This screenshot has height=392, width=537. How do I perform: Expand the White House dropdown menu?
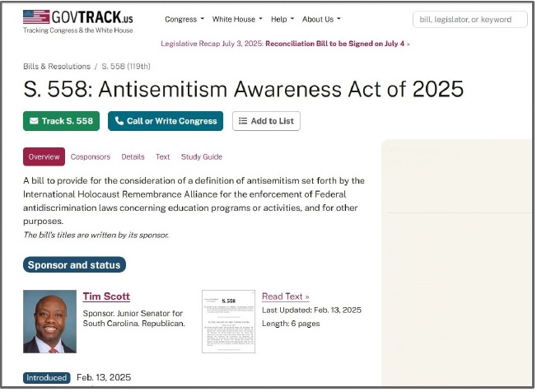(237, 19)
